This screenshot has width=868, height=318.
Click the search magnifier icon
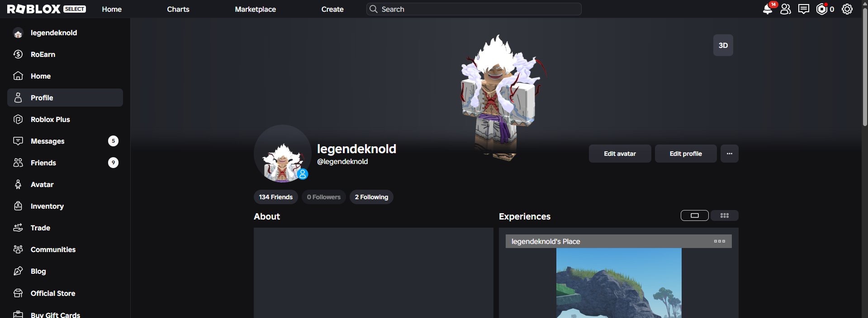tap(373, 9)
